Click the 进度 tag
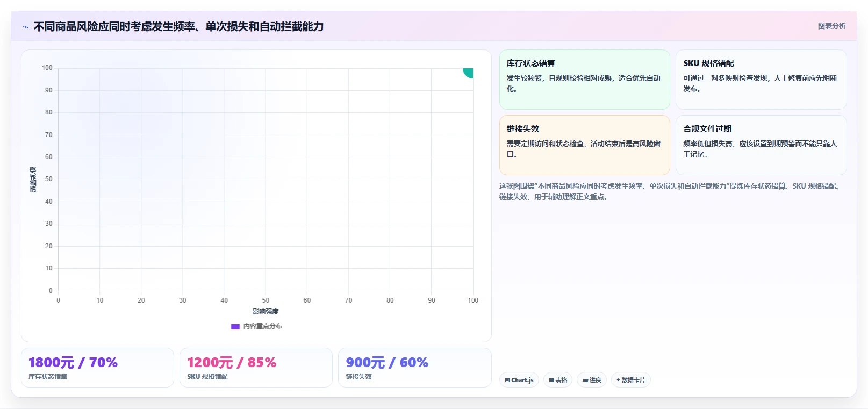The width and height of the screenshot is (868, 409). click(x=592, y=380)
